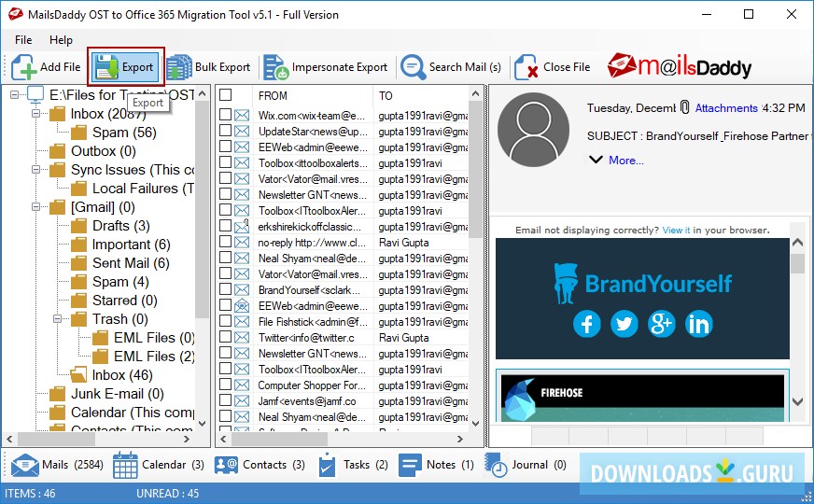814x504 pixels.
Task: Click the Close File toolbar icon
Action: (x=526, y=67)
